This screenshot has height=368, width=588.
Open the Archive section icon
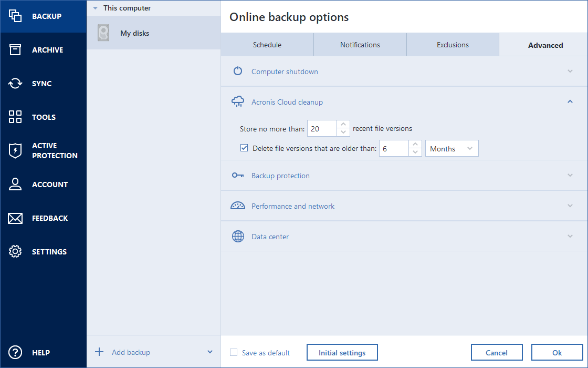coord(15,50)
